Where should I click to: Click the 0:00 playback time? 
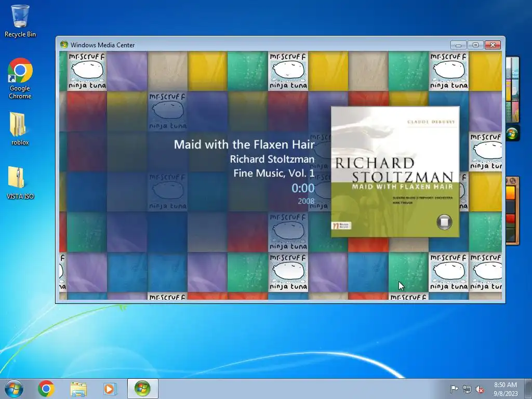tap(303, 188)
